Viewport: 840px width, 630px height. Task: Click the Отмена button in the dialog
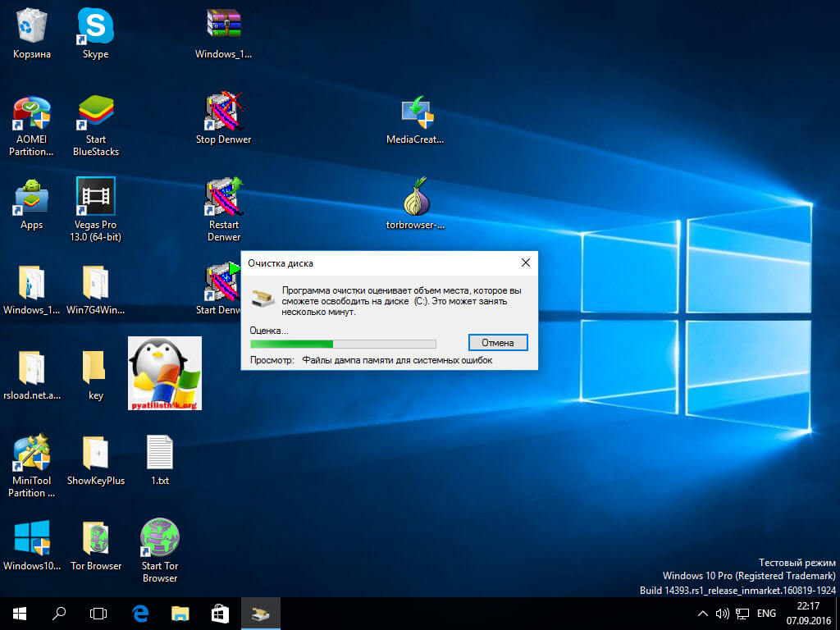[x=498, y=343]
